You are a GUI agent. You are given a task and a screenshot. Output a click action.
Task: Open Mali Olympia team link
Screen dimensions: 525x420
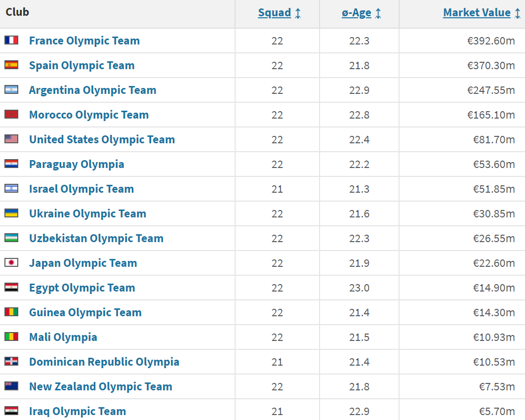pos(63,337)
